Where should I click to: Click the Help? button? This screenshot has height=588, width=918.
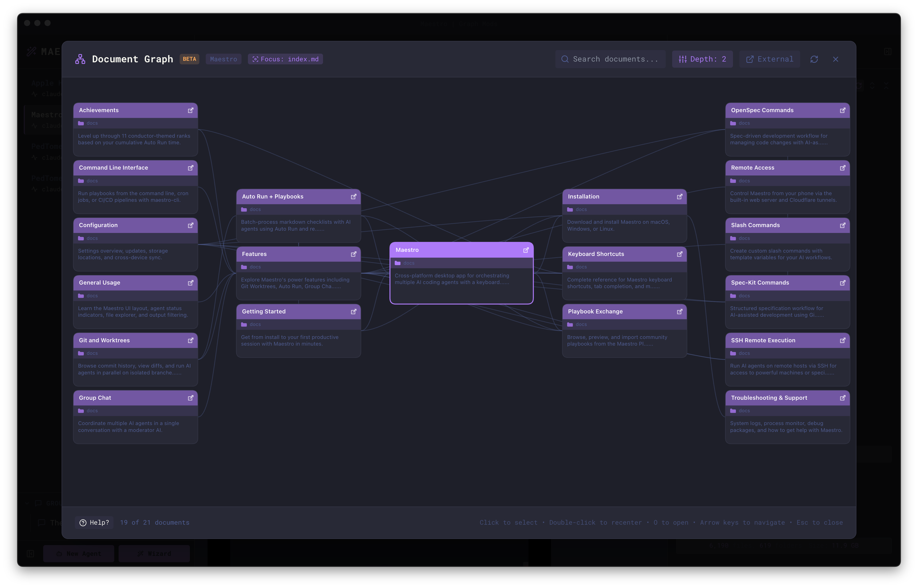[94, 522]
